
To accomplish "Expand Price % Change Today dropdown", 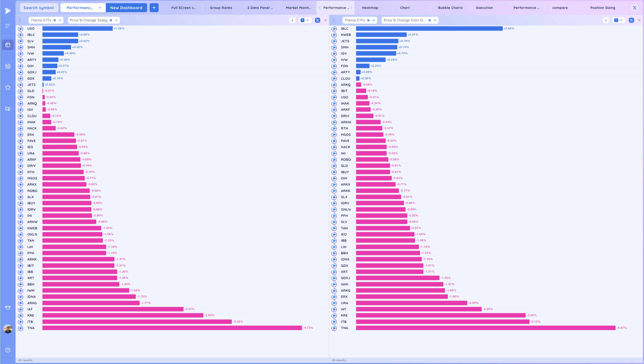I will tap(116, 20).
